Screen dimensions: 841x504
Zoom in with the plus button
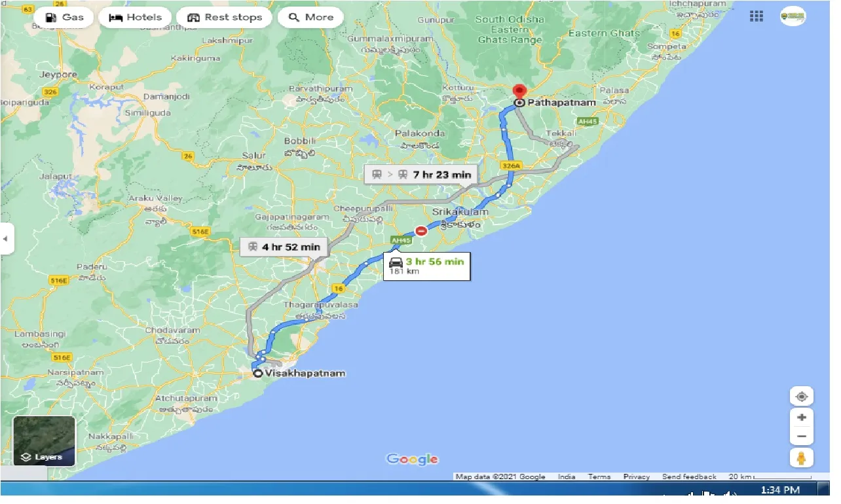(x=801, y=417)
